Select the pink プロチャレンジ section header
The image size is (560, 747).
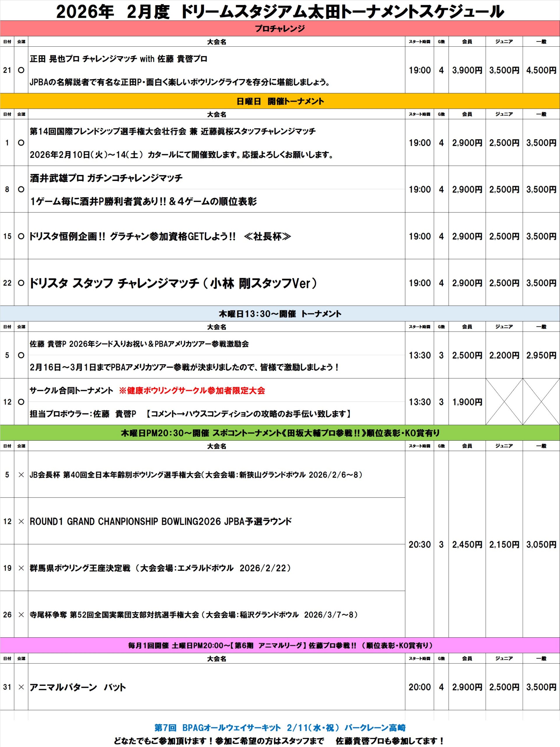click(x=280, y=29)
